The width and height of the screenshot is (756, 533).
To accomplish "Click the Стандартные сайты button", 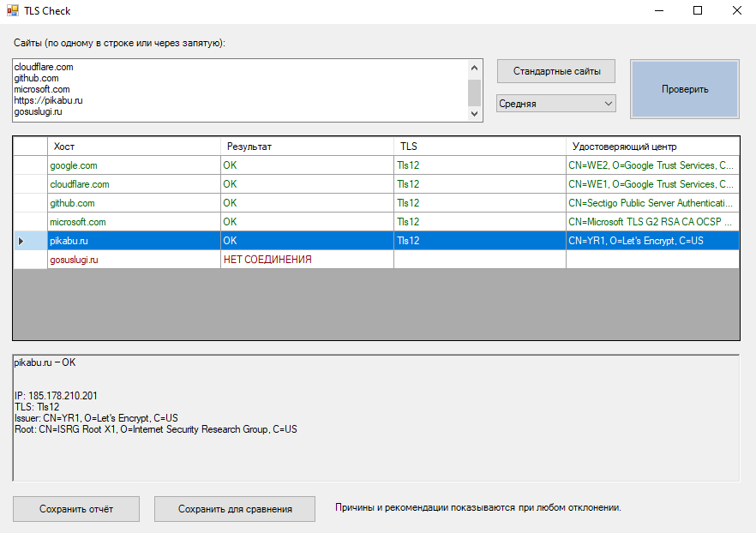I will [556, 71].
